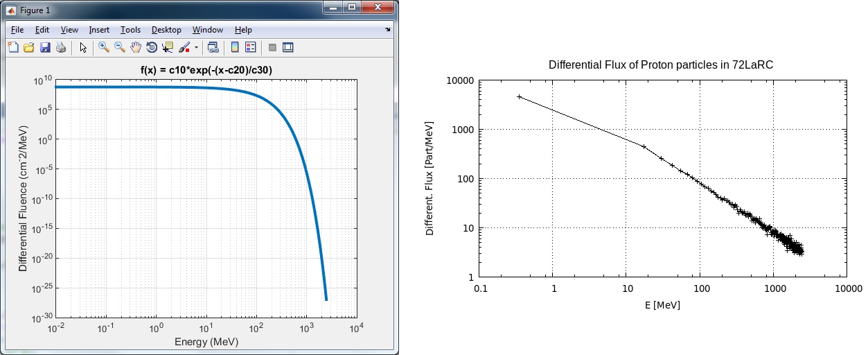The width and height of the screenshot is (868, 355).
Task: Open the Help menu
Action: 243,30
